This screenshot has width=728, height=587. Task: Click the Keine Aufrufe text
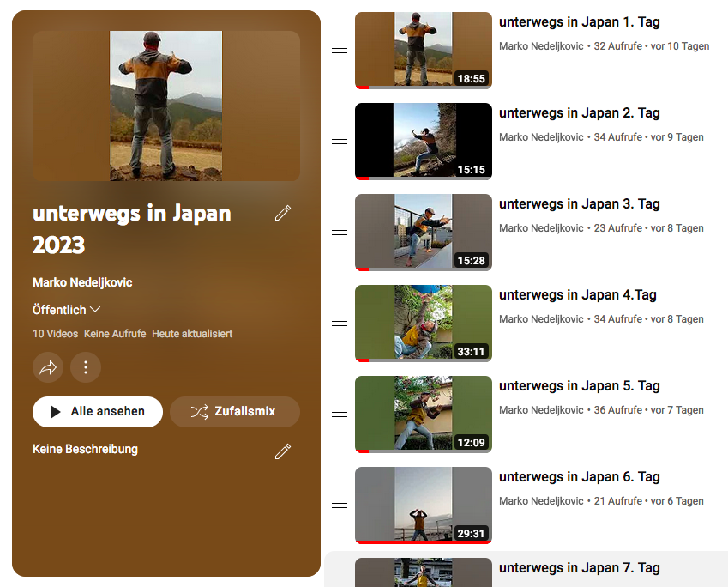pos(115,334)
